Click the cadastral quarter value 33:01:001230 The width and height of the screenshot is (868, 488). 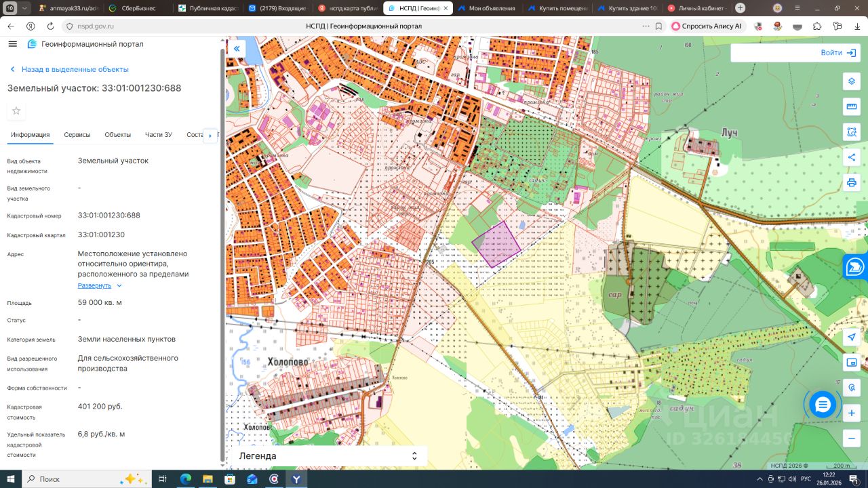(102, 235)
